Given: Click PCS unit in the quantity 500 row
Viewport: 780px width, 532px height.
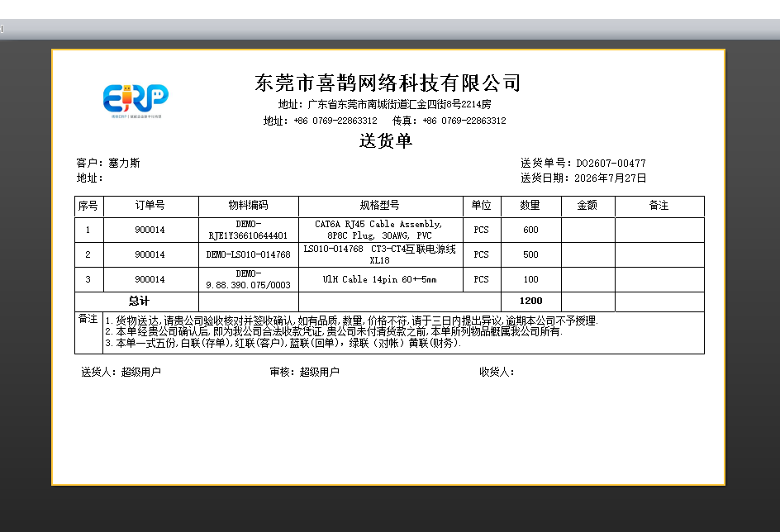Looking at the screenshot, I should coord(481,254).
